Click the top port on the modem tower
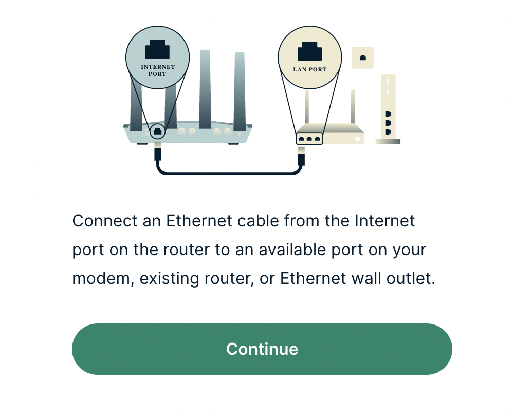The image size is (514, 420). 389,113
